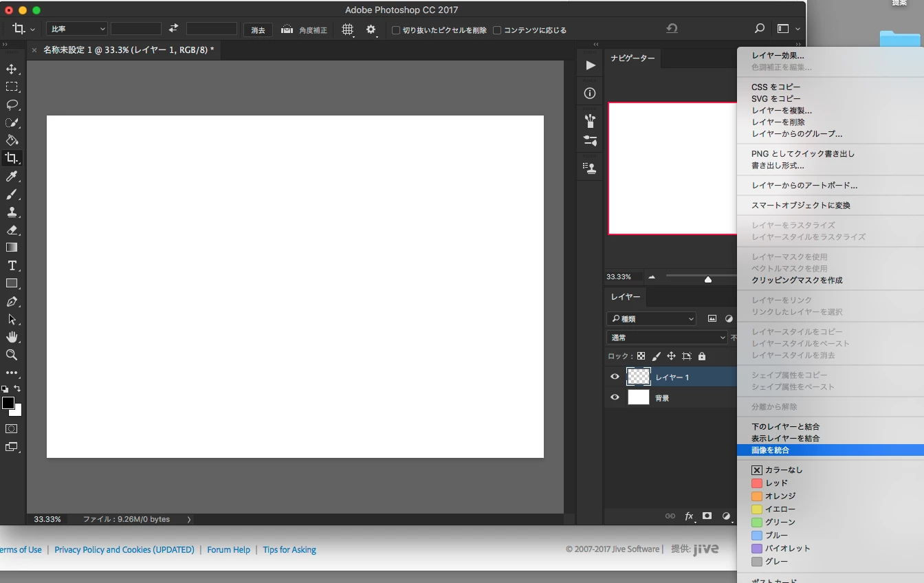Select the Quick Selection tool

point(12,122)
